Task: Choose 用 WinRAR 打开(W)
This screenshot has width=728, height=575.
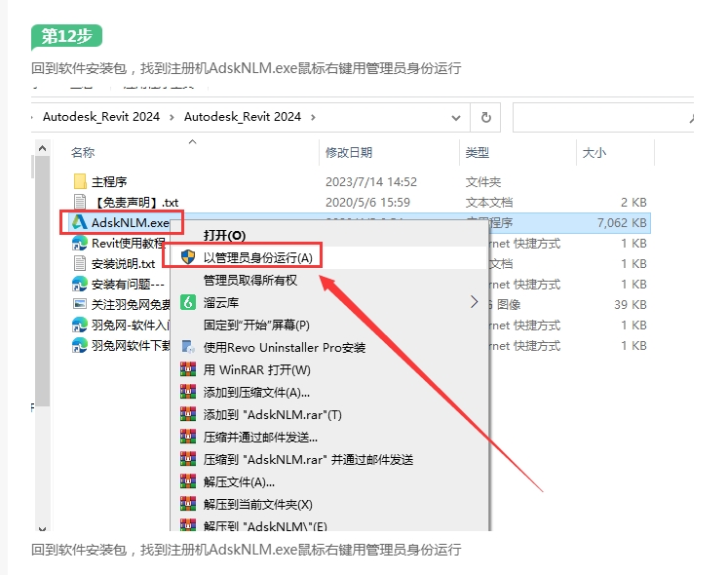Action: tap(328, 369)
